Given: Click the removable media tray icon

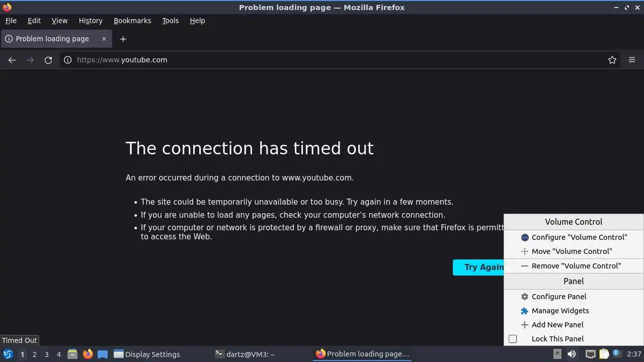Looking at the screenshot, I should (x=557, y=354).
